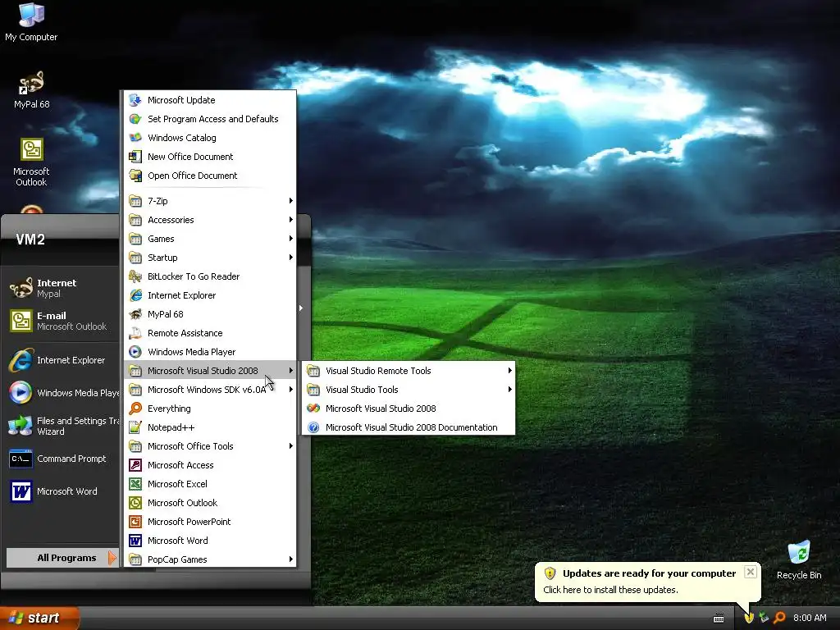Expand Visual Studio Remote Tools submenu arrow
This screenshot has width=840, height=630.
click(510, 371)
